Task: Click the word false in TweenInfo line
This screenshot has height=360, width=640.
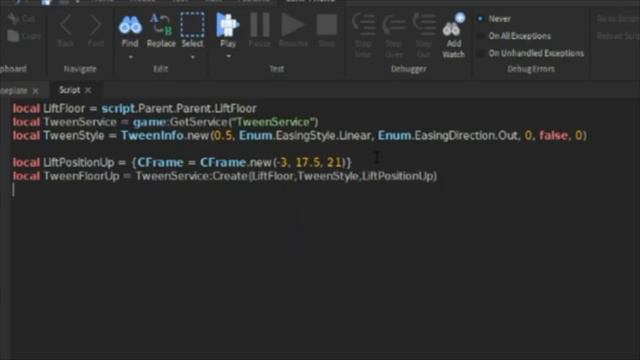Action: pos(553,136)
